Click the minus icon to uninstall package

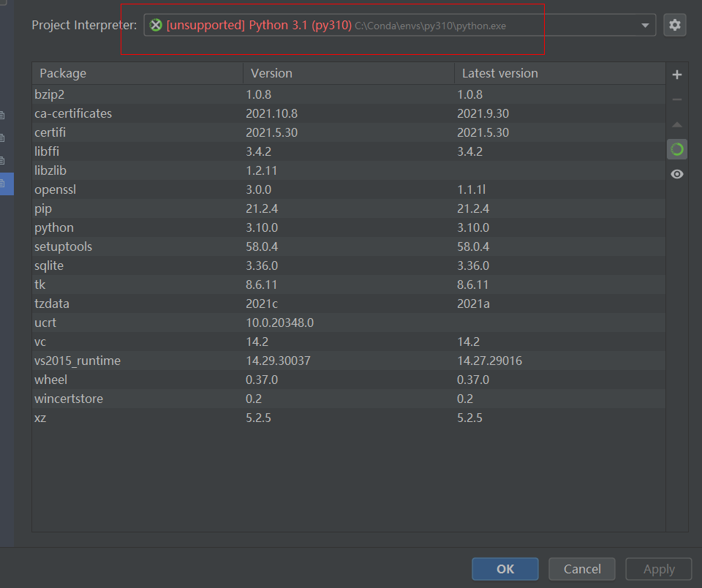(677, 99)
